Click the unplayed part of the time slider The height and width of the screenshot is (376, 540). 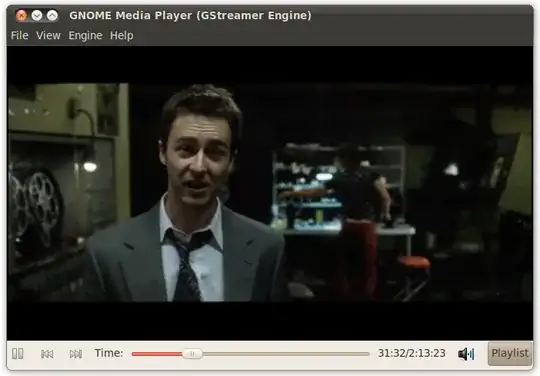pos(286,354)
